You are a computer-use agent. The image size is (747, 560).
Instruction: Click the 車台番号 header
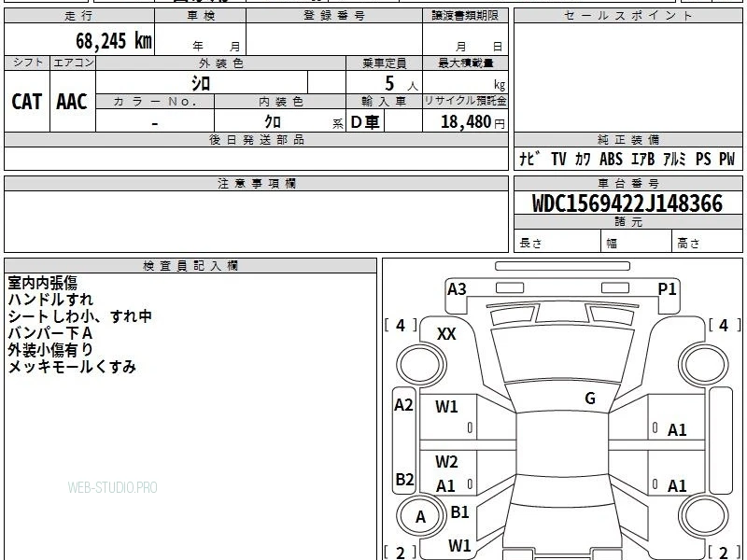pos(627,184)
